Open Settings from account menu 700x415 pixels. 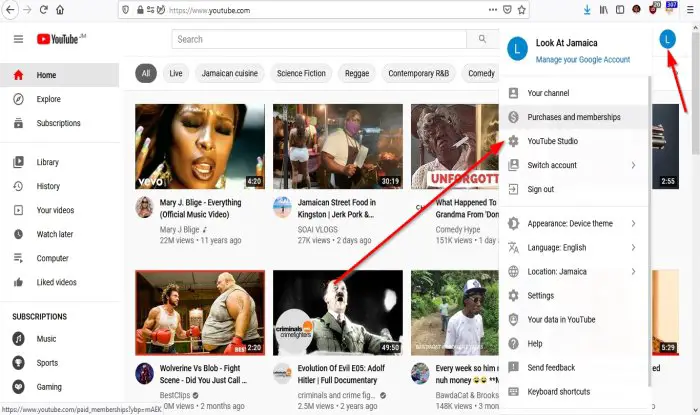coord(573,296)
